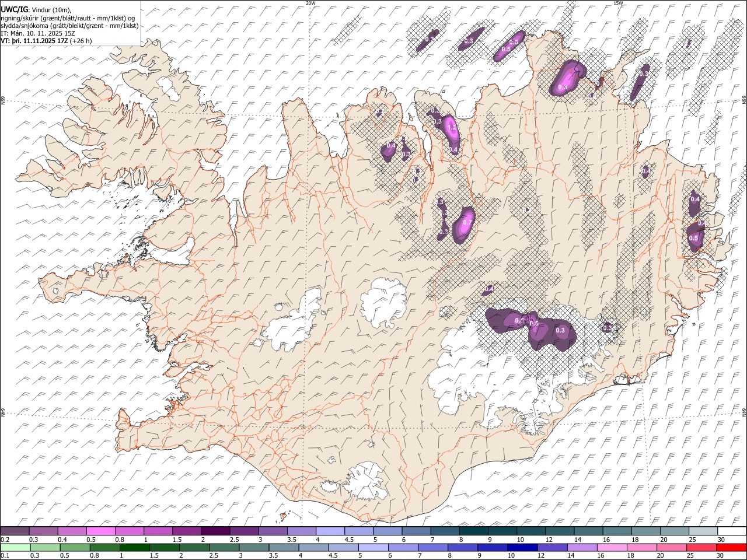Click the light pink 16 swatch, lower legend
This screenshot has width=747, height=560.
611,547
